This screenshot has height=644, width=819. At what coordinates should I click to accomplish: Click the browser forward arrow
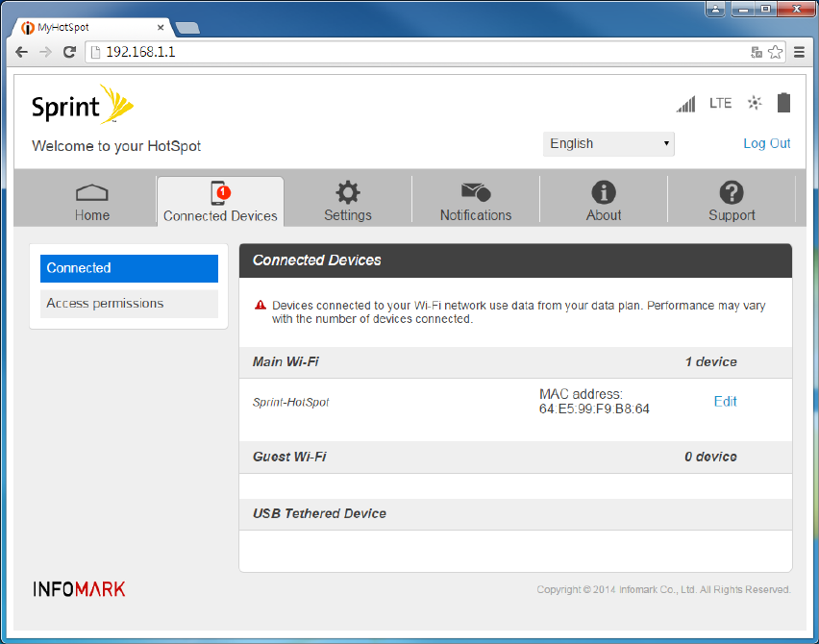coord(45,52)
